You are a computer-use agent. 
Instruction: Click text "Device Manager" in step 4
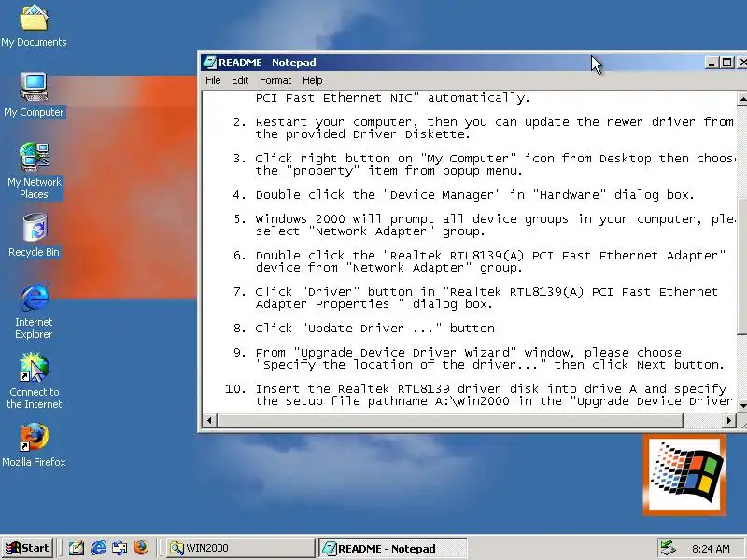[x=443, y=195]
